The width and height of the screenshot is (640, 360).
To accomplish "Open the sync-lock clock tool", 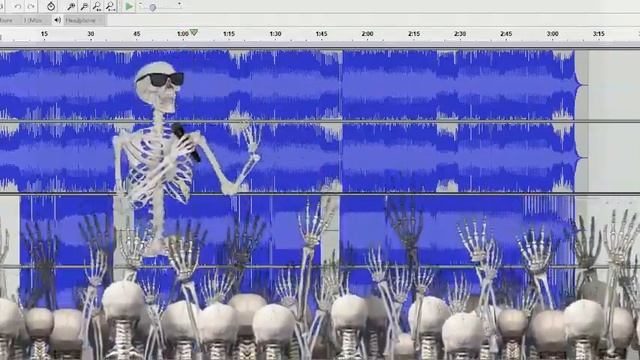I will click(x=51, y=6).
